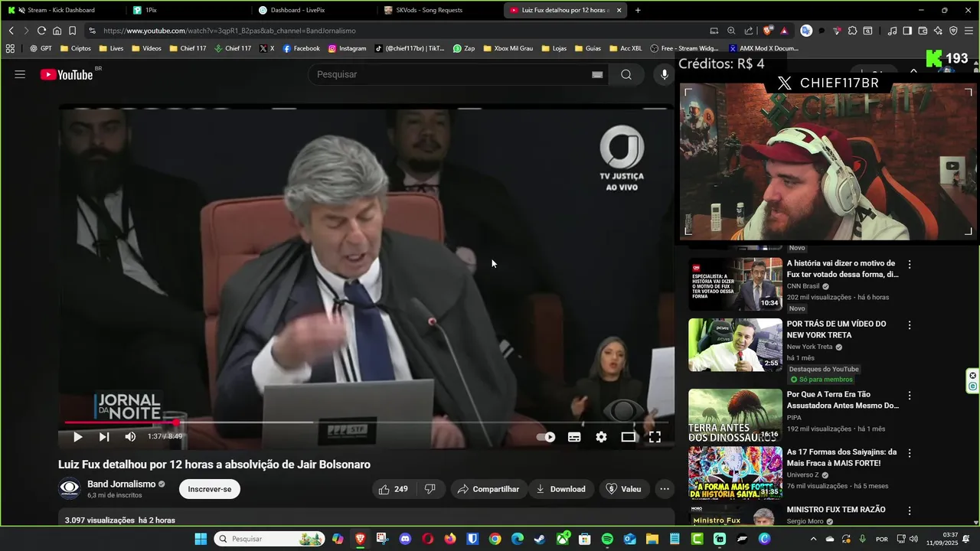The height and width of the screenshot is (551, 980).
Task: Bookmark this page in the toolbar
Action: 72,31
